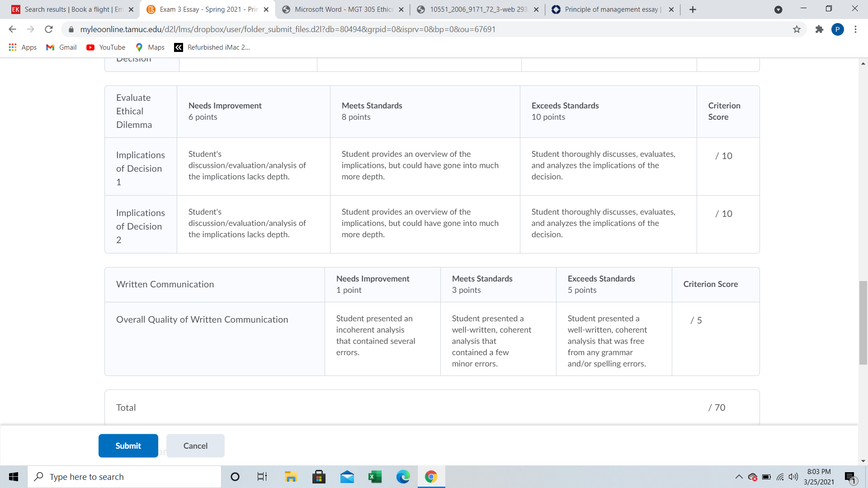
Task: Check the battery tray icon
Action: pos(766,477)
